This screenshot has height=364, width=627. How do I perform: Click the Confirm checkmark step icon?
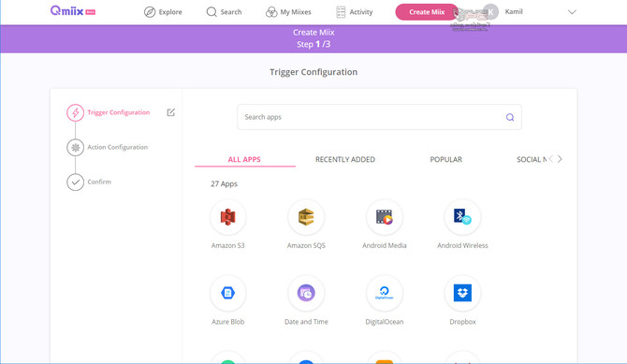coord(75,182)
